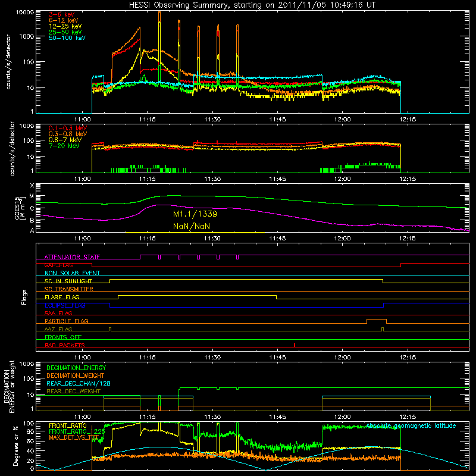Click the '7-20 MeV' legend entry

click(64, 146)
